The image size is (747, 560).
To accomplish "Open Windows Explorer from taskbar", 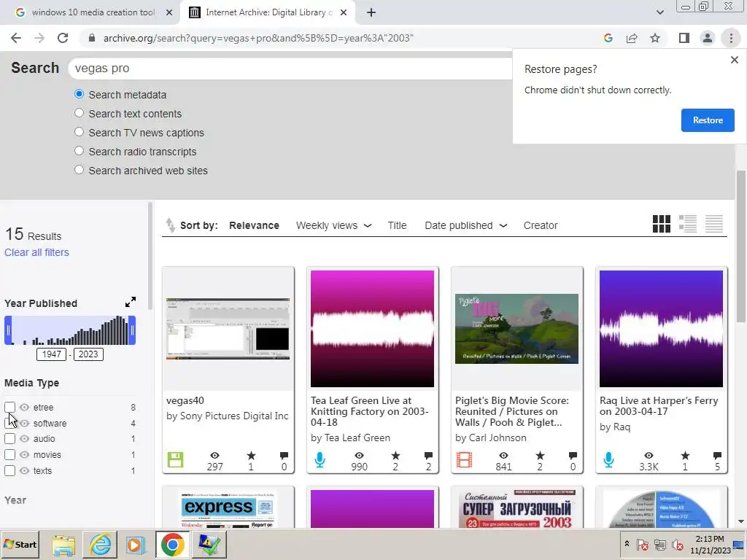I will pyautogui.click(x=63, y=544).
